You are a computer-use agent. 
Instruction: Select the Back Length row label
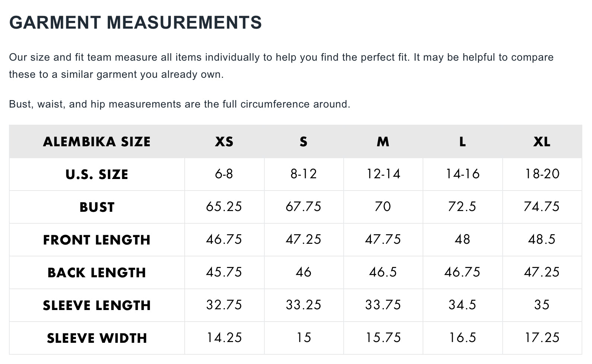coord(97,272)
